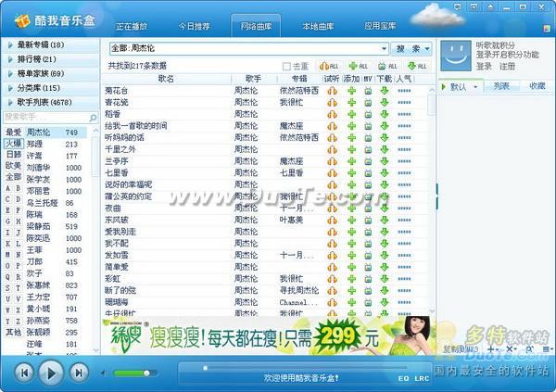Select 欧美 singer filter
556x392 pixels.
14,166
